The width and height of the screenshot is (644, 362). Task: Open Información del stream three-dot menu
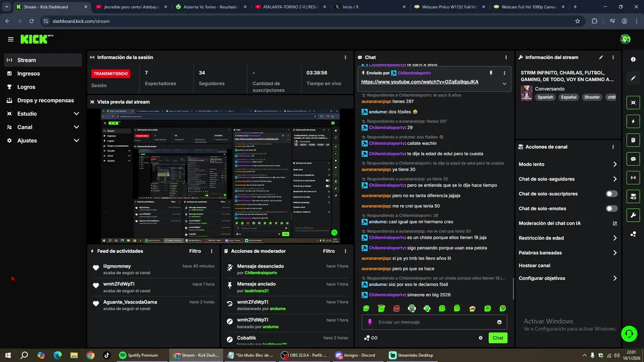[x=613, y=57]
